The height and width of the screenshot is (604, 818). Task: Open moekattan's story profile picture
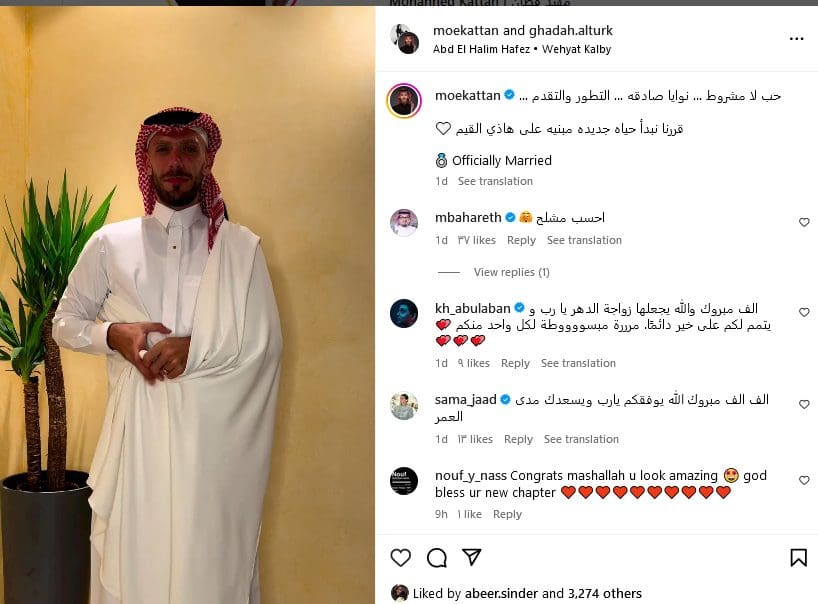pos(404,100)
